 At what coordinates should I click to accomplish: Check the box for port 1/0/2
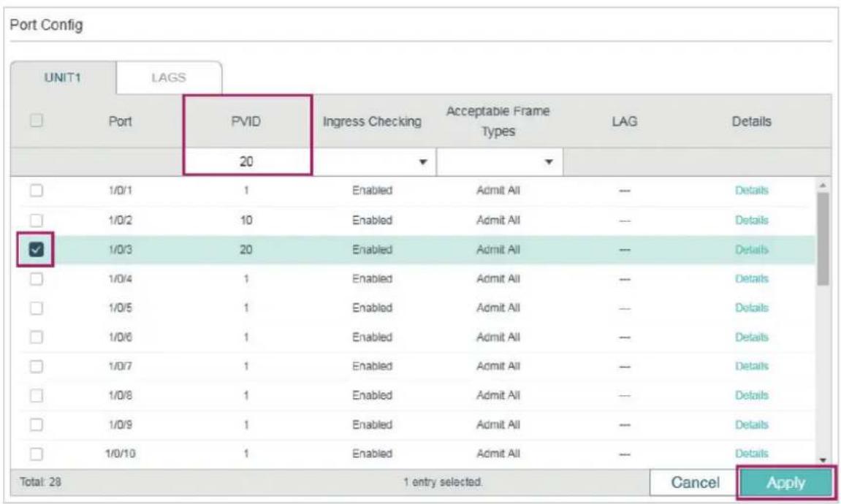click(x=36, y=220)
